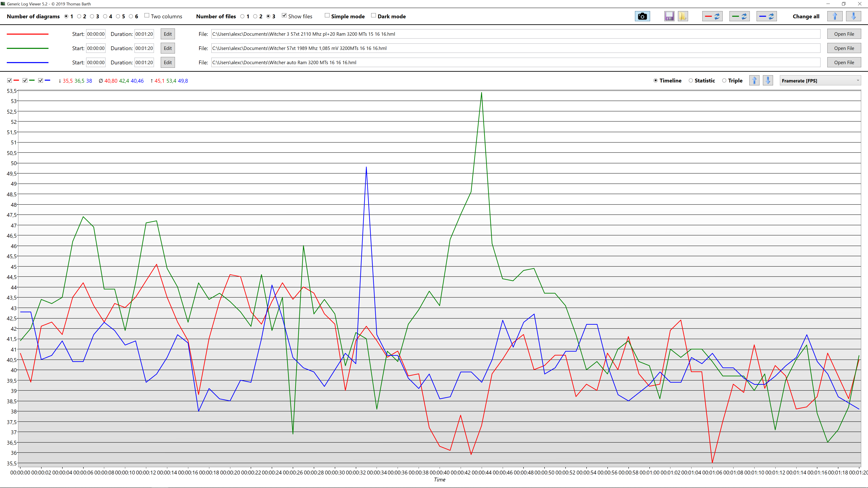Click Open File for the red file
This screenshot has width=868, height=488.
coord(844,34)
